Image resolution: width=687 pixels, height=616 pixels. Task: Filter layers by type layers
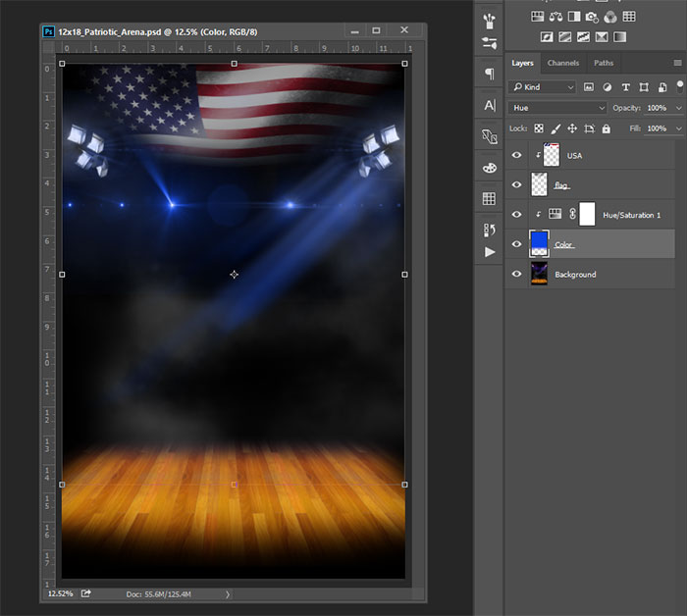(x=626, y=87)
